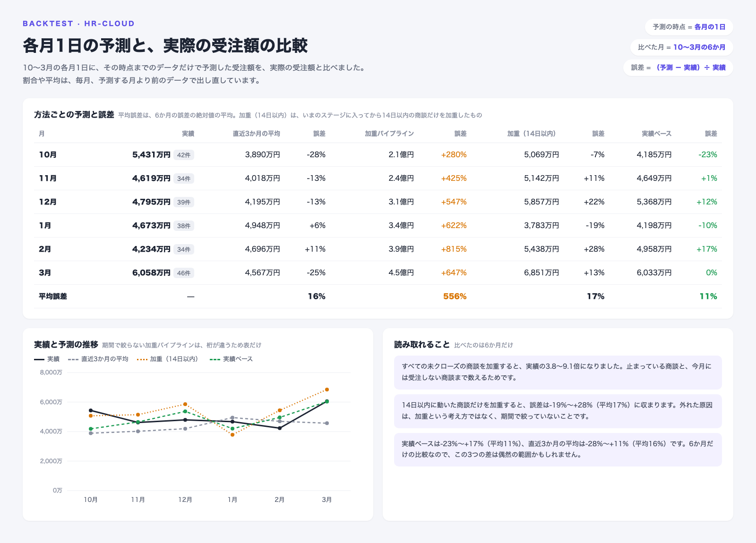Screen dimensions: 756x543
Task: Click the insight starting 実績ベースは-23%
Action: point(558,450)
